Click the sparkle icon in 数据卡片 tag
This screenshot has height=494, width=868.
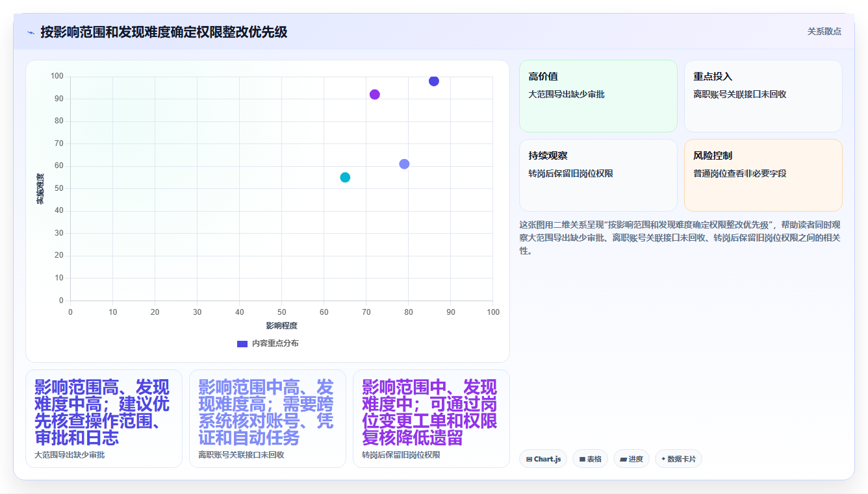663,459
